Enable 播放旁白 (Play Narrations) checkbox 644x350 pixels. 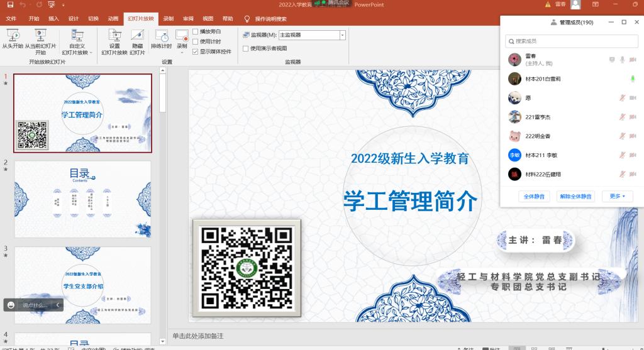[x=196, y=31]
